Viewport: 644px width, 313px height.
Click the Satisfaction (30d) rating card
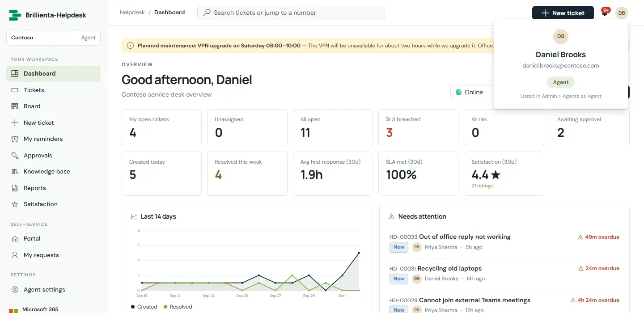504,174
